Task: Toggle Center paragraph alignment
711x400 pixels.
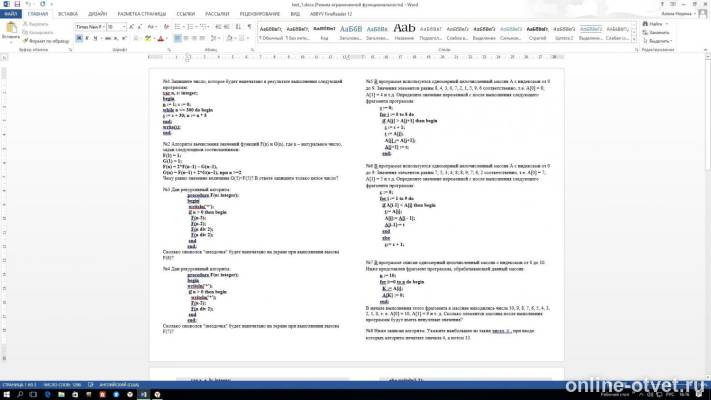Action: click(x=186, y=39)
